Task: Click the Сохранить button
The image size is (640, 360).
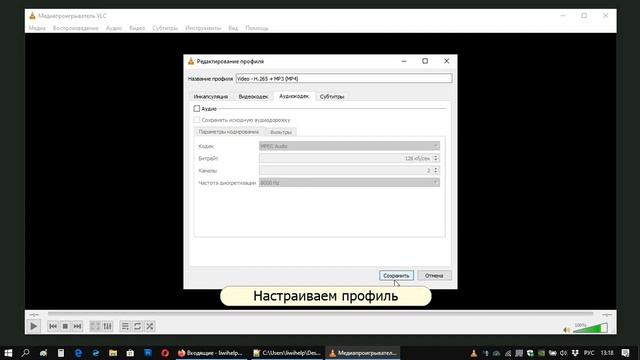Action: pyautogui.click(x=396, y=276)
